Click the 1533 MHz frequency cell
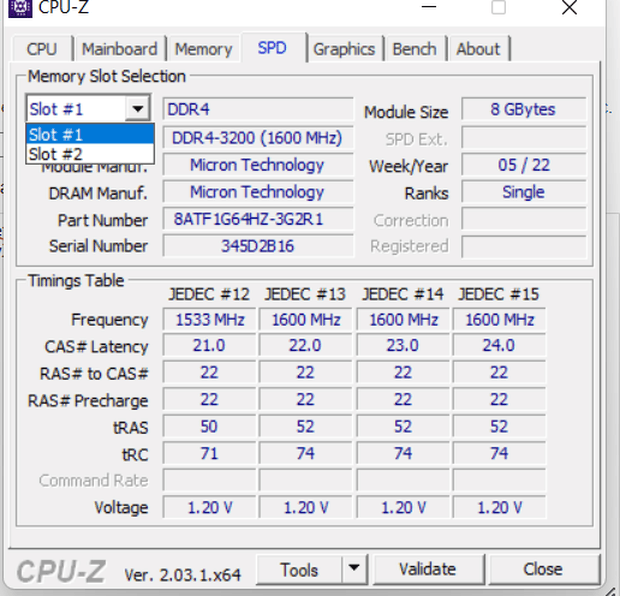 [x=209, y=320]
